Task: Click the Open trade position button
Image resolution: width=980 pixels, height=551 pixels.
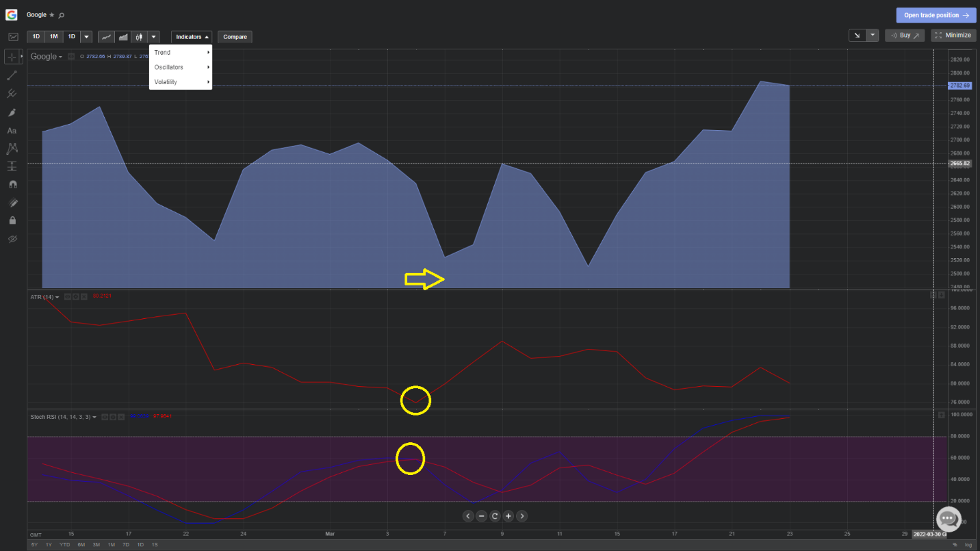Action: click(x=936, y=15)
